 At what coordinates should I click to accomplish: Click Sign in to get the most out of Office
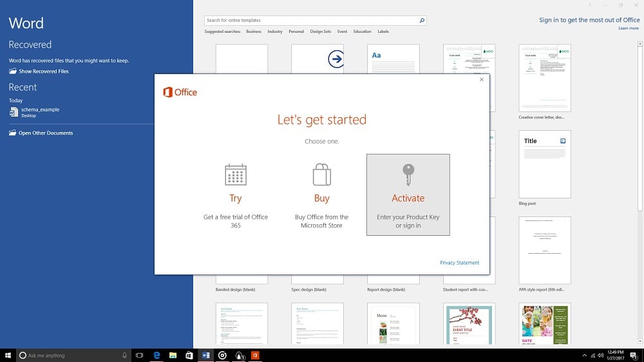[589, 20]
